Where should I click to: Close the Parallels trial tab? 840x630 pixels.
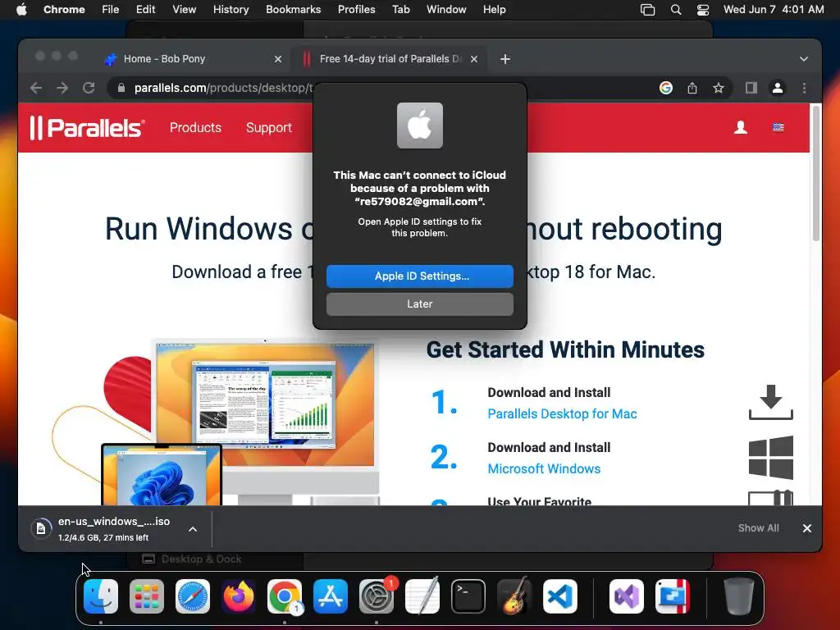coord(474,59)
